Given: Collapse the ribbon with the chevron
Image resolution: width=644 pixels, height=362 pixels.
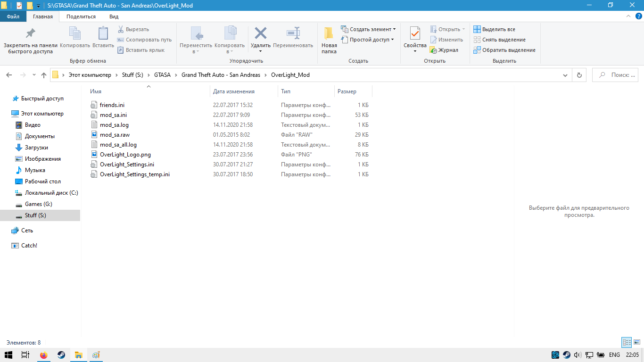Looking at the screenshot, I should pos(627,16).
